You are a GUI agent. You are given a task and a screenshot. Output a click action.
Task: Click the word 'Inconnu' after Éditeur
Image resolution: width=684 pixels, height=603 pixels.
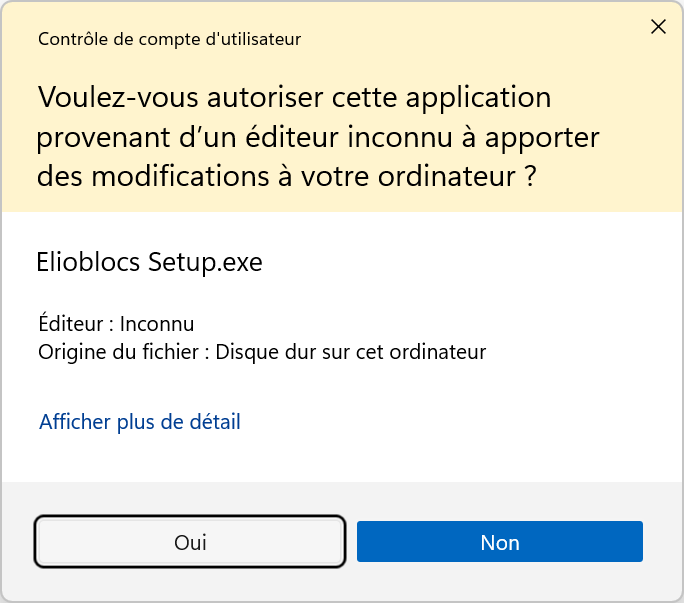[x=157, y=324]
